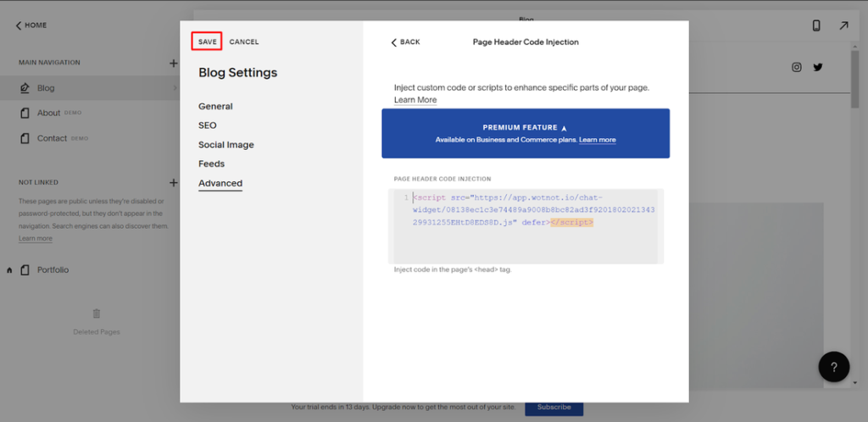Screen dimensions: 868x422
Task: Open Learn more link in Premium Feature banner
Action: coord(598,140)
